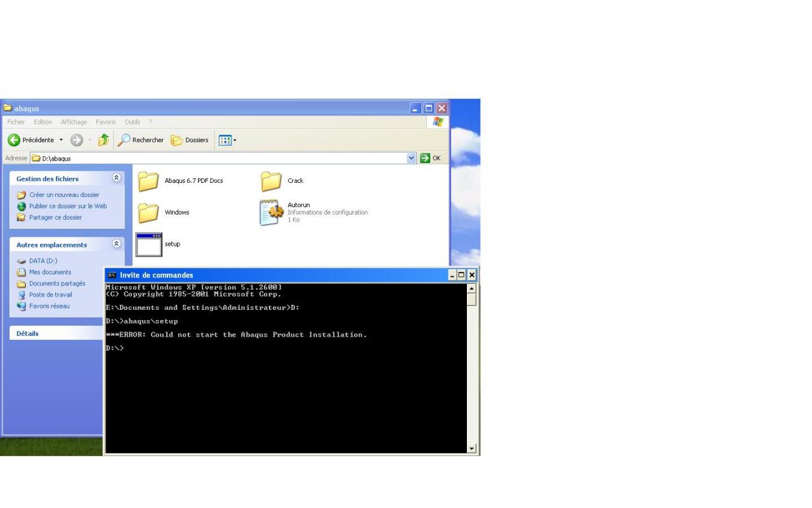This screenshot has height=508, width=812.
Task: Collapse the Autres emplacements panel
Action: coord(116,244)
